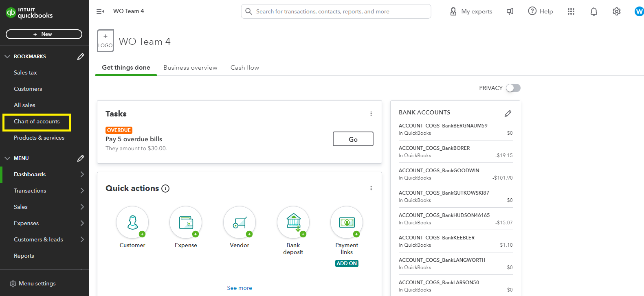Collapse the BOOKMARKS section
Screen dimensions: 644x296
point(7,57)
